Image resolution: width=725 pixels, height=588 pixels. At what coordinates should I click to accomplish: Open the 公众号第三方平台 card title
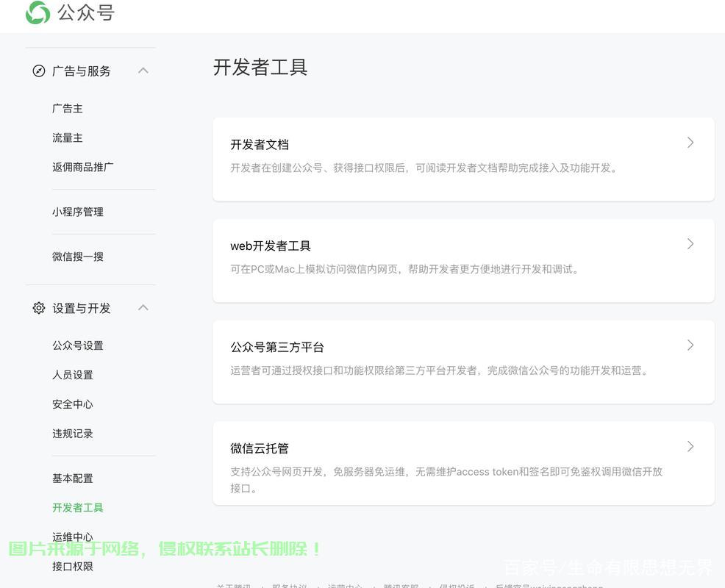pyautogui.click(x=277, y=347)
